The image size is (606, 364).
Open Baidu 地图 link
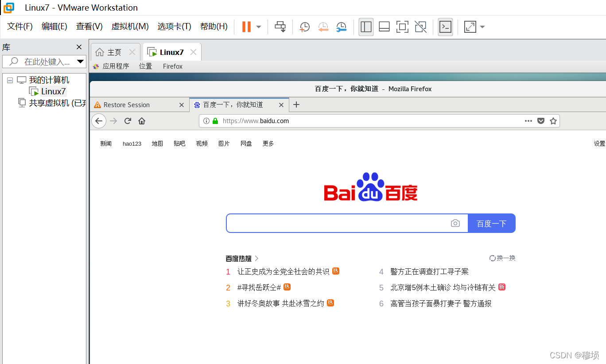pyautogui.click(x=157, y=143)
